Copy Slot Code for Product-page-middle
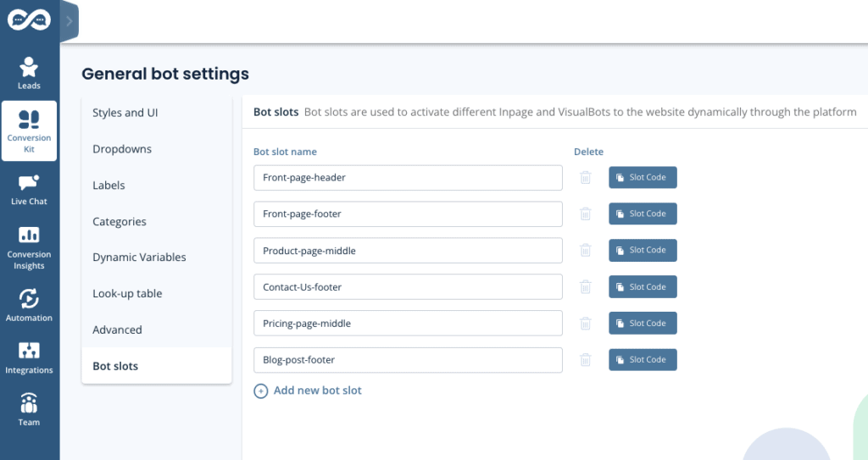Screen dimensions: 868x460 click(x=643, y=251)
